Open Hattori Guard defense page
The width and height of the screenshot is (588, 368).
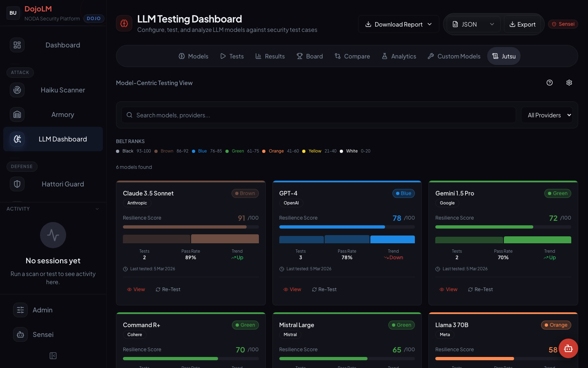[x=53, y=184]
